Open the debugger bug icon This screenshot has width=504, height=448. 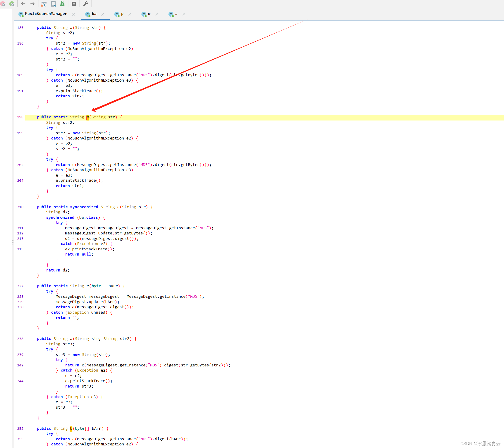(x=62, y=4)
